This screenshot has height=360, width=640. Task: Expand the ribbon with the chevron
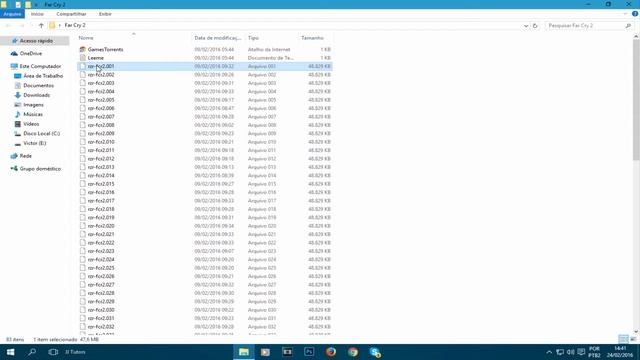coord(625,14)
